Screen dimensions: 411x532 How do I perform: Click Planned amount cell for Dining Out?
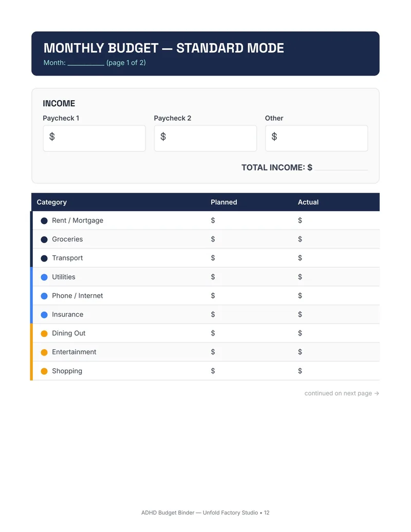(249, 333)
